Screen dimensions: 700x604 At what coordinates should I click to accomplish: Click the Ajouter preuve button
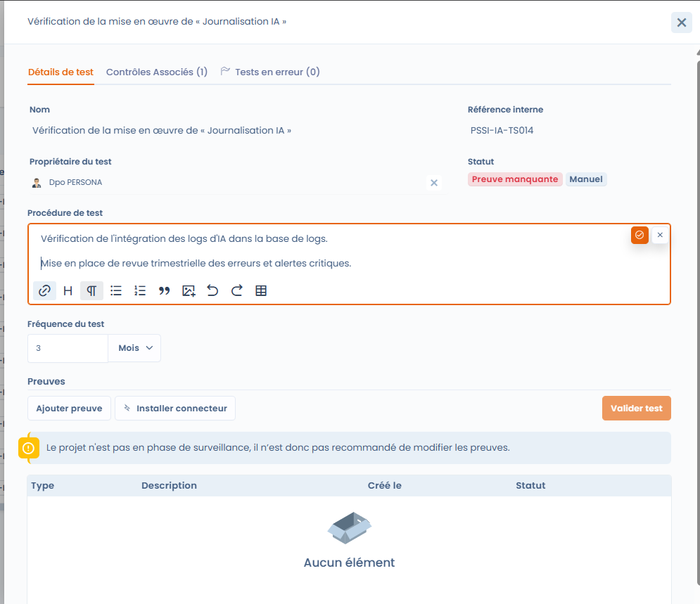click(x=69, y=409)
